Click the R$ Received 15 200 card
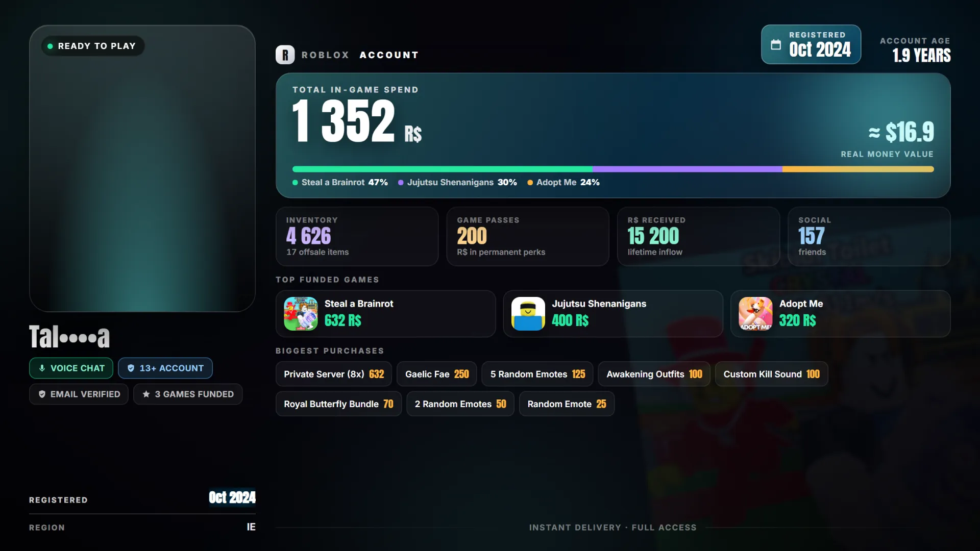The height and width of the screenshot is (551, 980). click(698, 237)
